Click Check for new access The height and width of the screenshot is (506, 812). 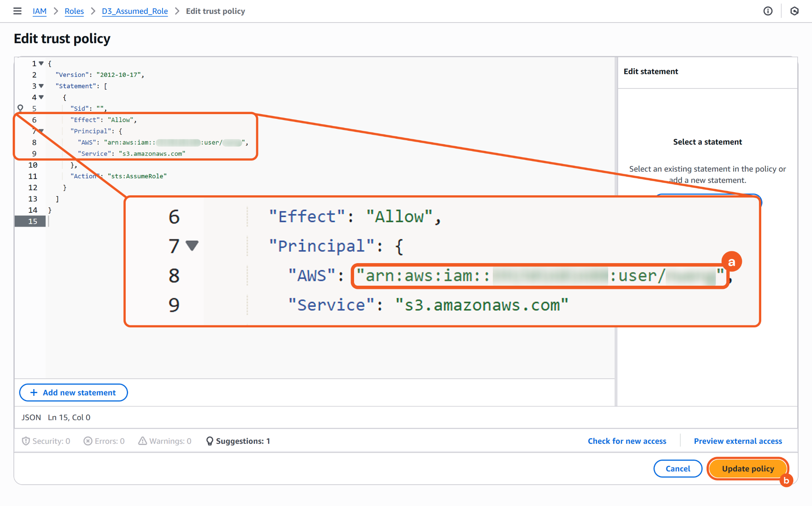tap(627, 441)
